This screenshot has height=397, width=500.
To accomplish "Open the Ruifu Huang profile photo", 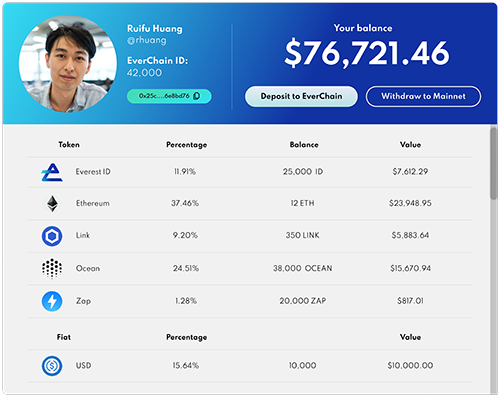I will [x=68, y=63].
